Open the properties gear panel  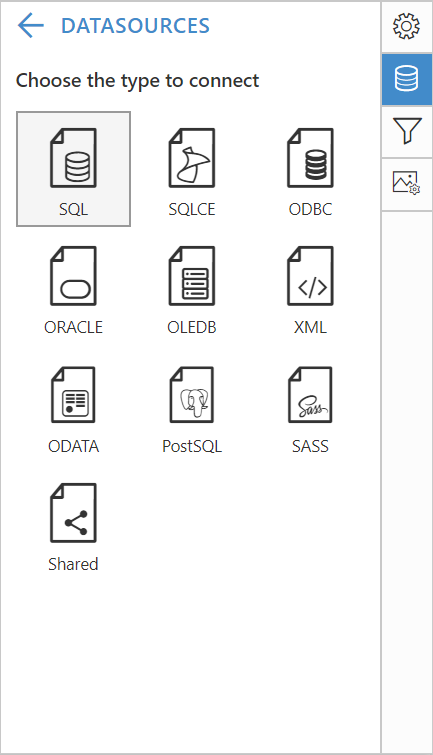(407, 26)
